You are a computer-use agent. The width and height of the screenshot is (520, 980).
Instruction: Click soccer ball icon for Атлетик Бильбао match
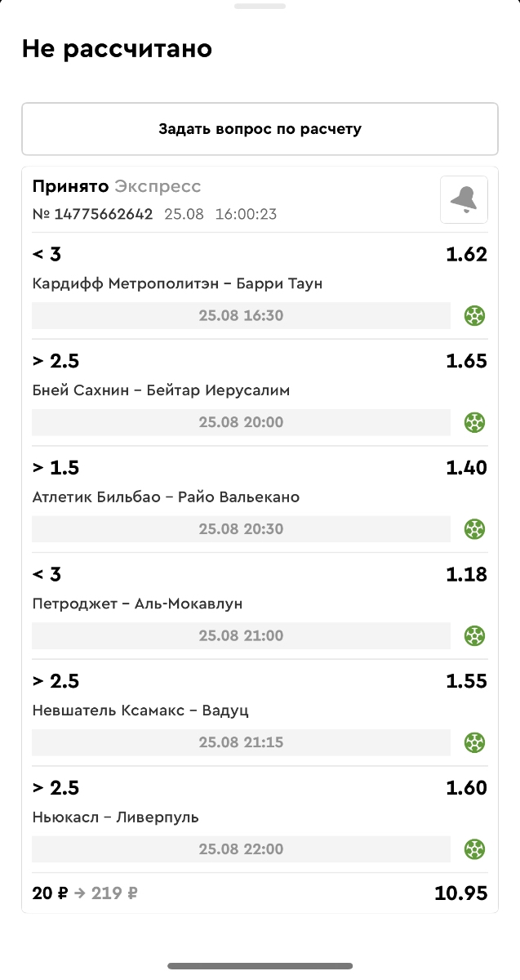point(475,529)
